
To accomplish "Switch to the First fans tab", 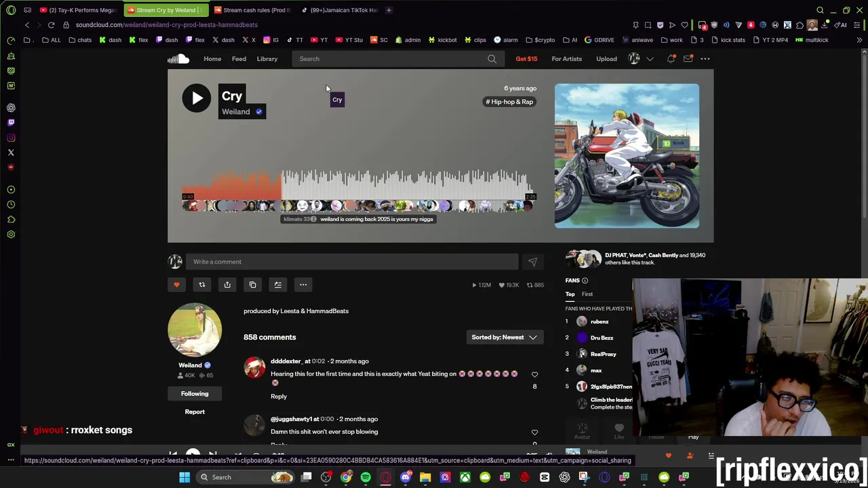I will click(587, 294).
